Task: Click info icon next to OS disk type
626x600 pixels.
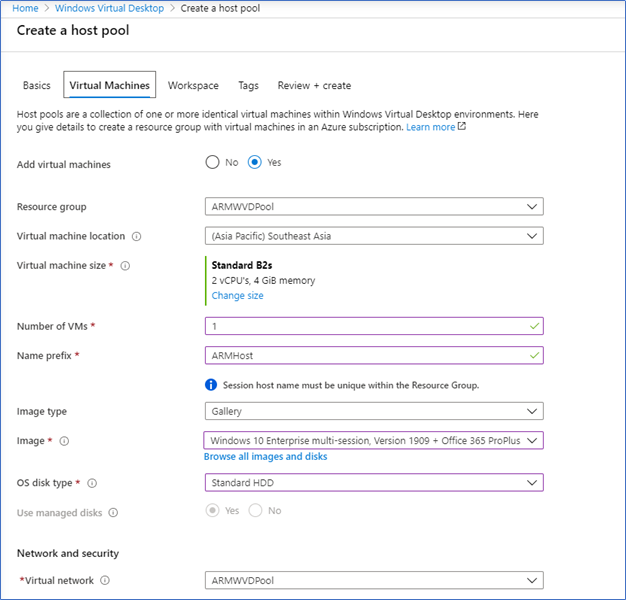Action: pyautogui.click(x=92, y=483)
